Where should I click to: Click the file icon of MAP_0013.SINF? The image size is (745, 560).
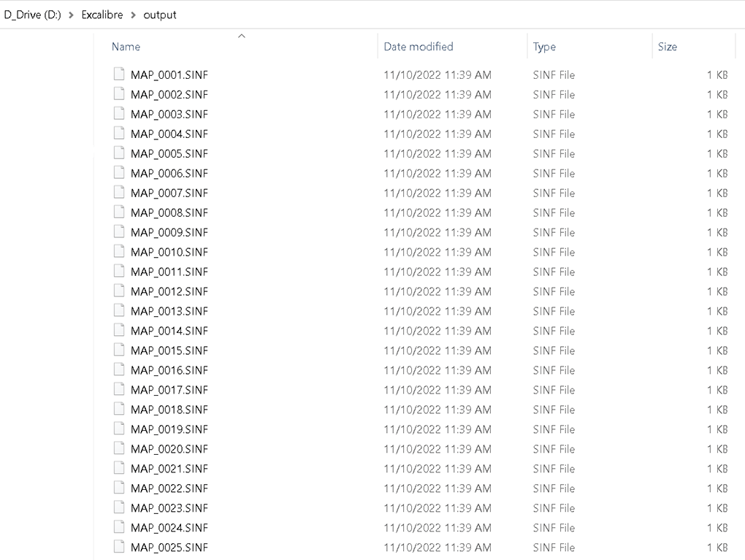click(119, 310)
